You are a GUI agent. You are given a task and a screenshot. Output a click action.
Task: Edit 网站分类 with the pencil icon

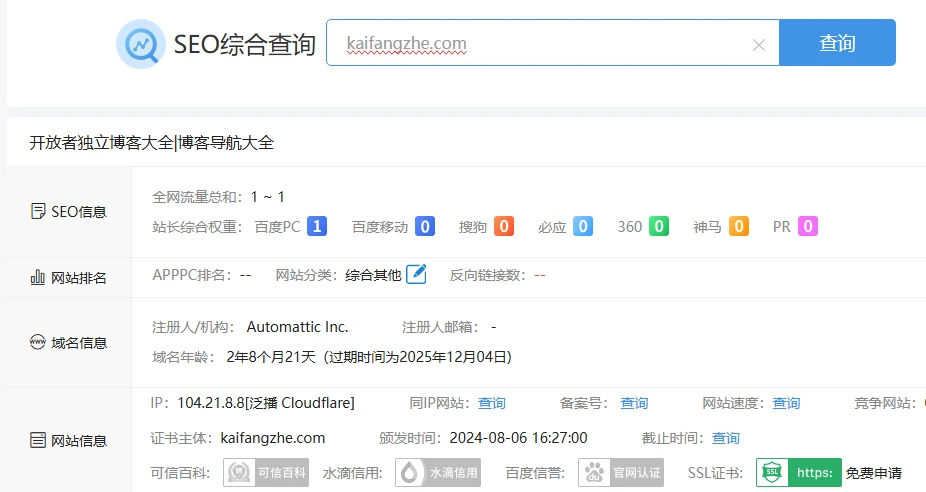pos(416,274)
